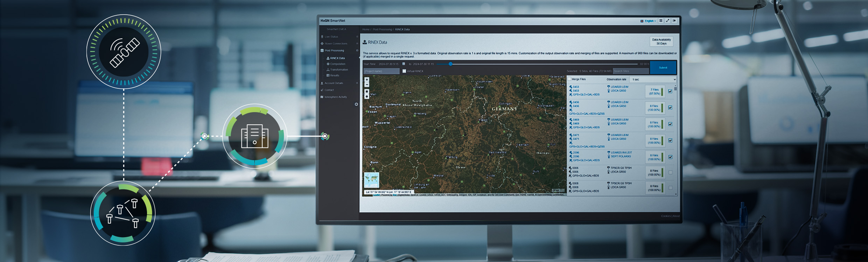Go to Home in the breadcrumb
Screen dimensions: 868x262
click(366, 29)
